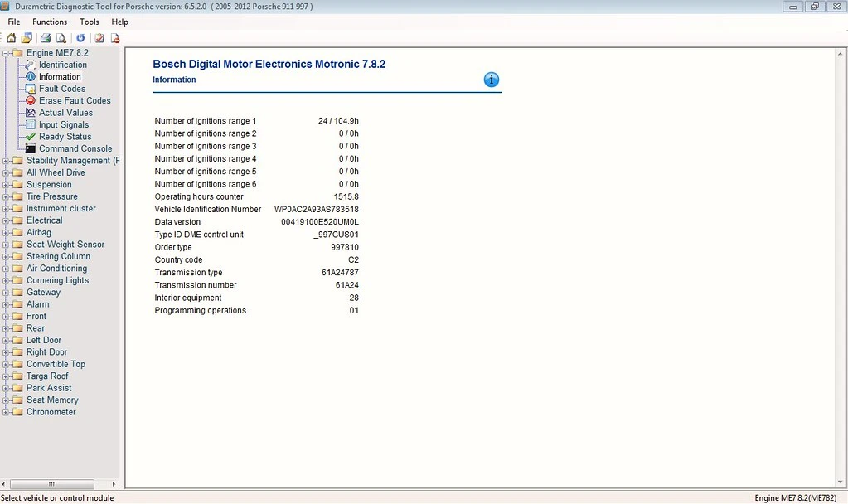
Task: Click the folder icon next to Alarm
Action: [x=18, y=304]
